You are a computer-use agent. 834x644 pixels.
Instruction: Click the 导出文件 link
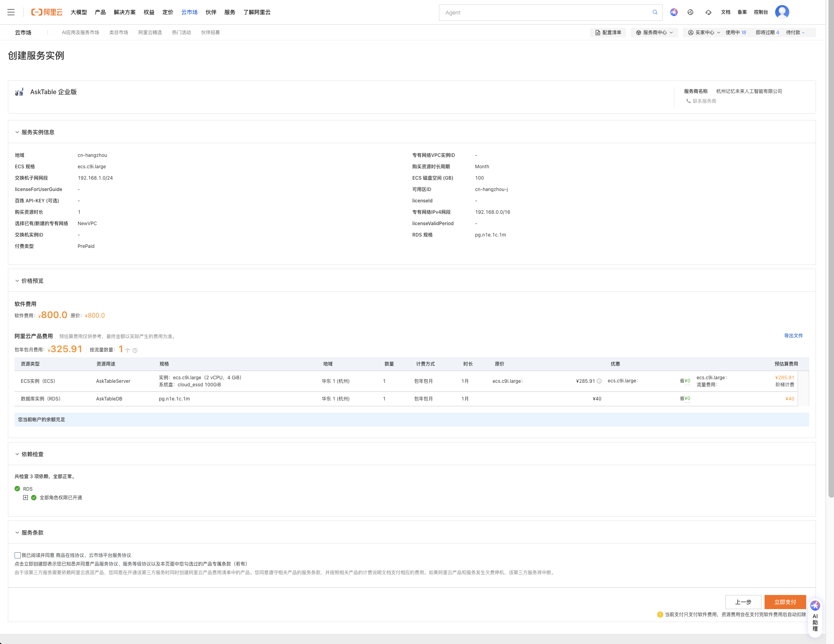[x=793, y=336]
